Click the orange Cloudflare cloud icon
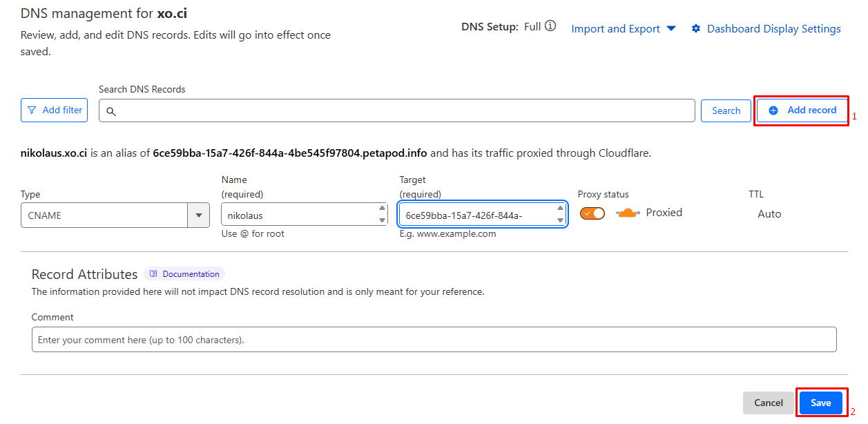The image size is (868, 424). 628,213
